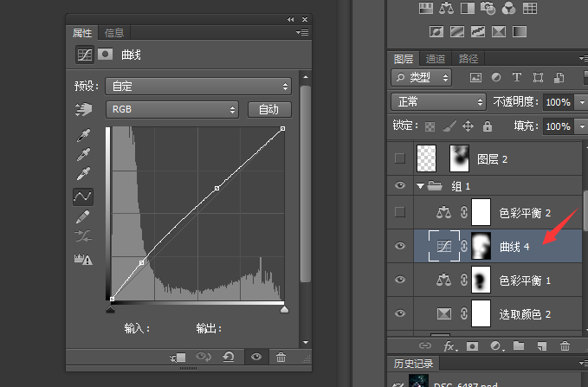Open the RGB channel dropdown
This screenshot has width=588, height=387.
tap(172, 109)
